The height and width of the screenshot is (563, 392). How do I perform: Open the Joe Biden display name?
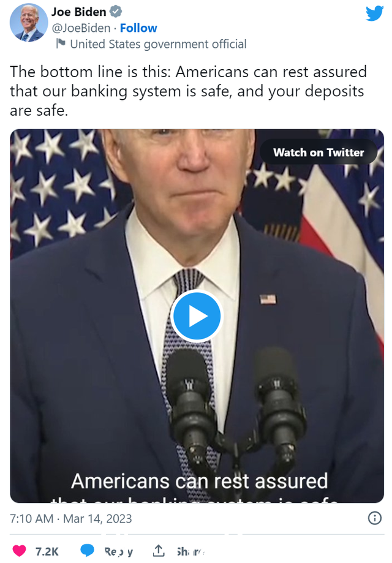(x=78, y=12)
